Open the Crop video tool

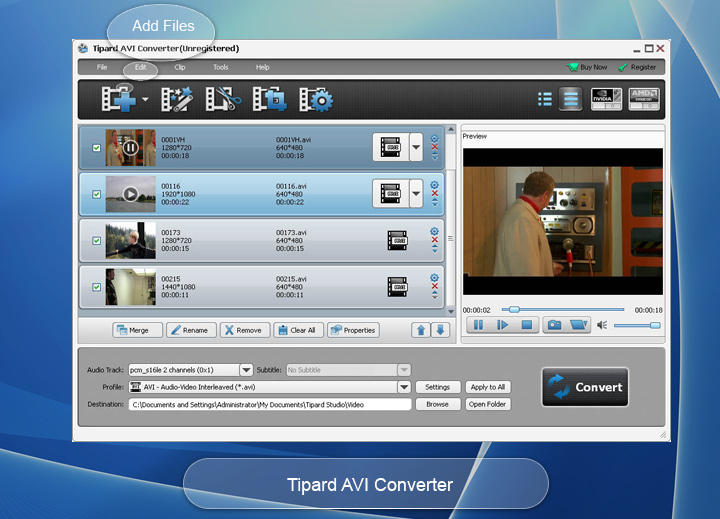(x=270, y=99)
